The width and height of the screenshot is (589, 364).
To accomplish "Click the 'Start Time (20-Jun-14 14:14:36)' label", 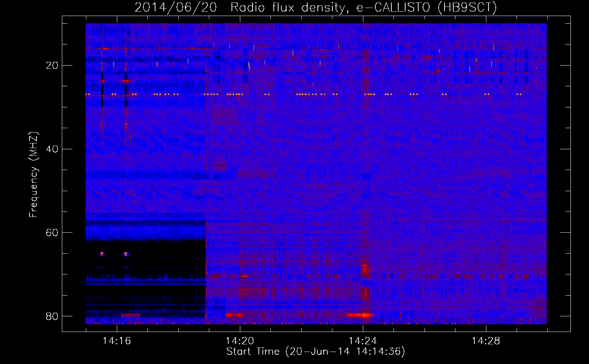I will coord(316,352).
